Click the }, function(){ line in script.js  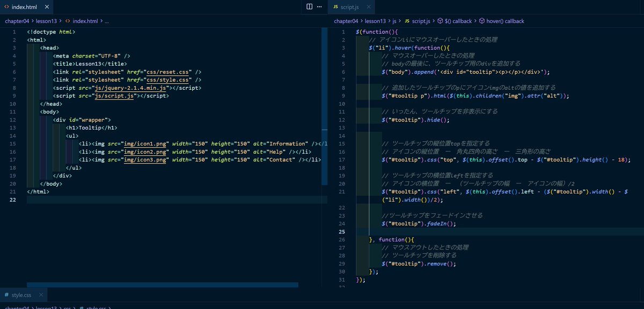(x=392, y=240)
